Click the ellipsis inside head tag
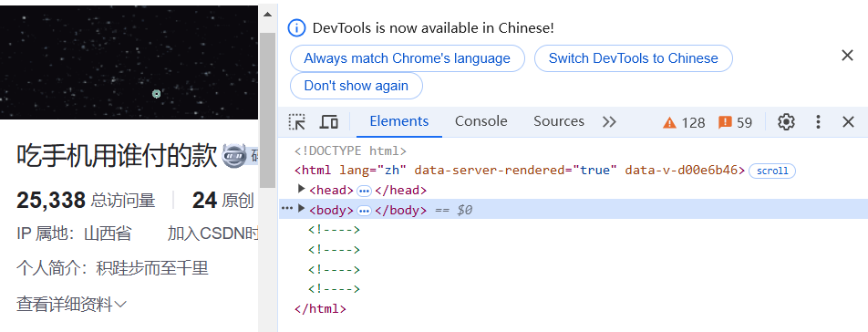The height and width of the screenshot is (332, 868). point(364,191)
